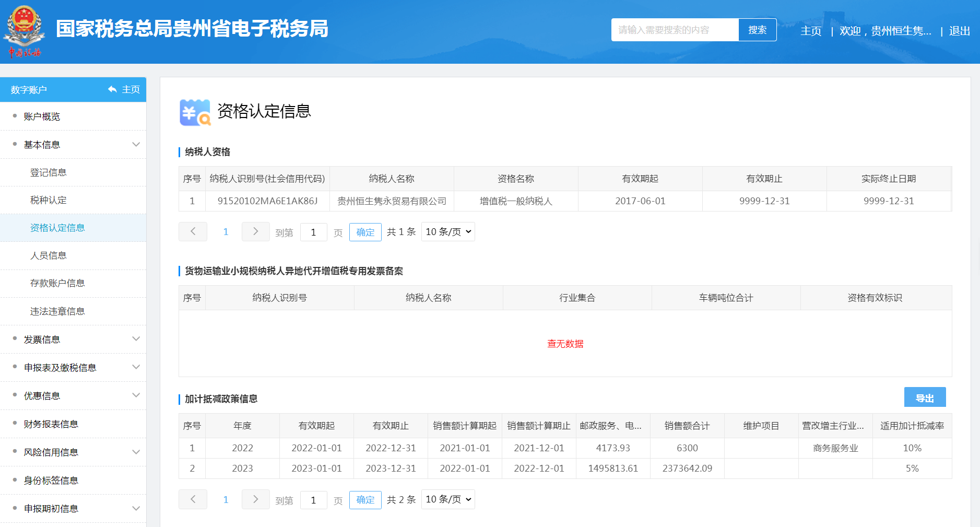This screenshot has height=527, width=980.
Task: Click 退出 to log out
Action: [x=959, y=31]
